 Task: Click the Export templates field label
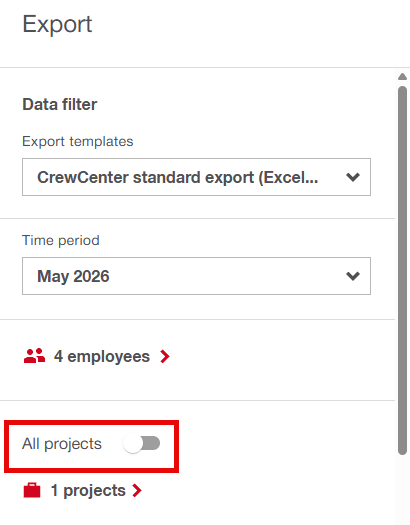point(78,141)
